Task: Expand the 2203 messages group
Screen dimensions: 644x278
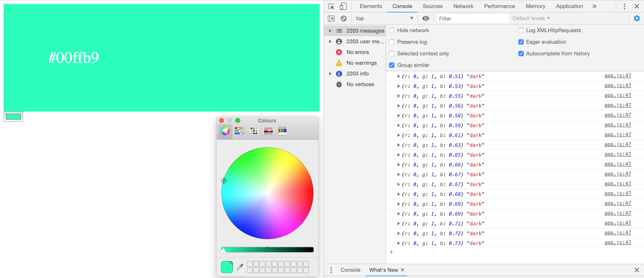Action: pos(330,31)
